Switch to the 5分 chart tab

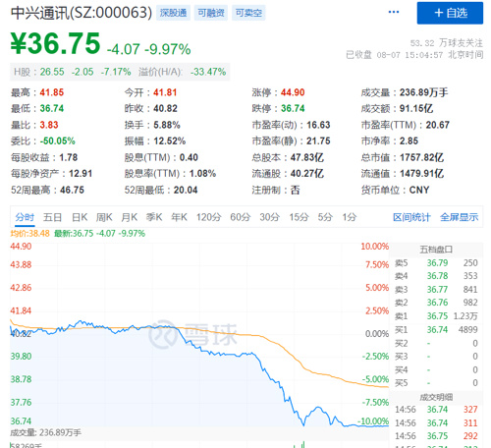coord(325,217)
